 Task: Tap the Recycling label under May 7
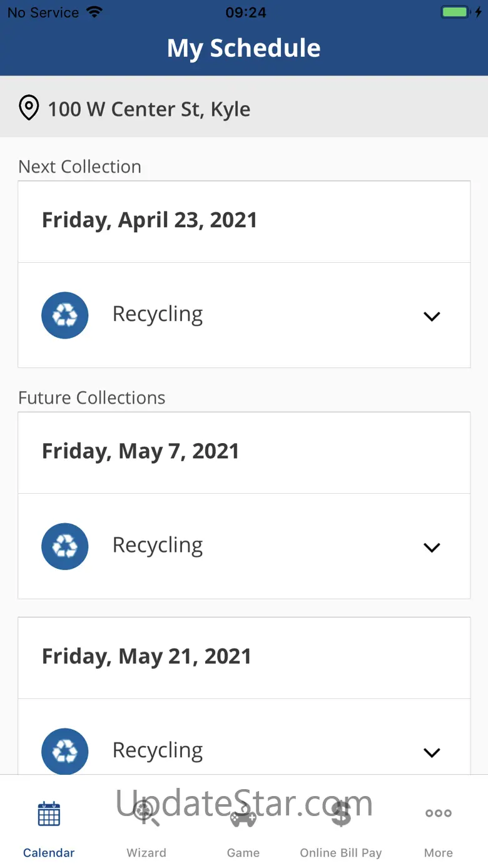coord(158,546)
